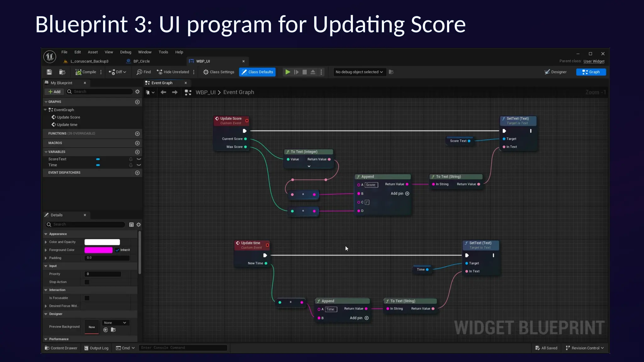
Task: Enable the Stop Action checkbox
Action: 87,282
